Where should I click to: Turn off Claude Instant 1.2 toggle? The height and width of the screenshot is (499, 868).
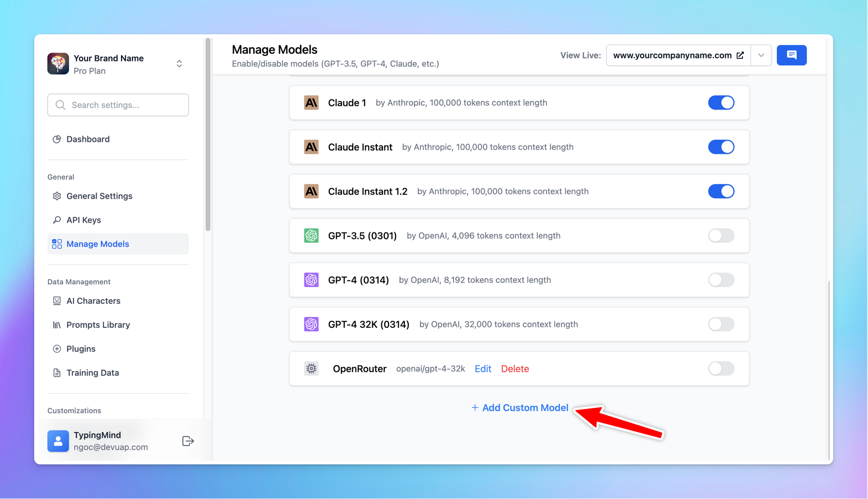[721, 191]
